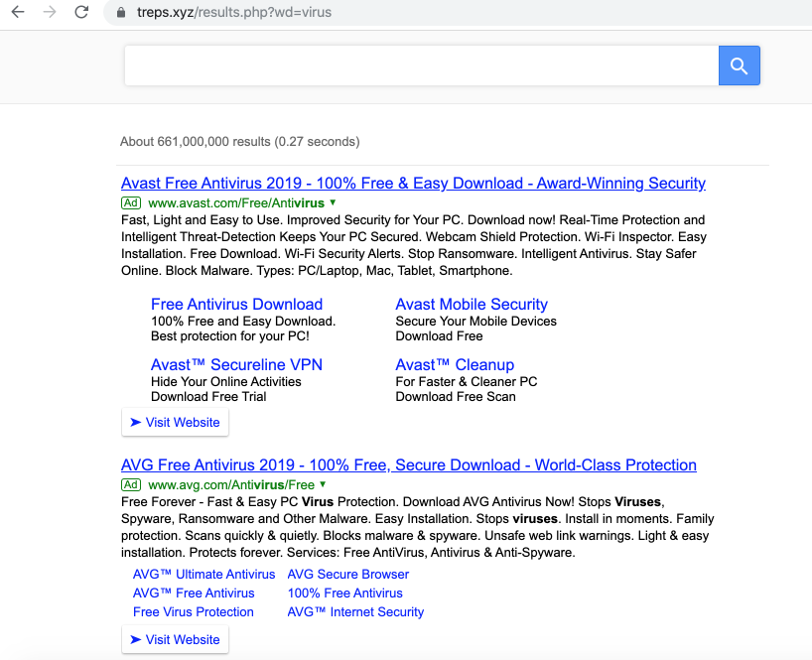Image resolution: width=812 pixels, height=660 pixels.
Task: Click the Ad badge beside www.avast.com
Action: pos(131,202)
